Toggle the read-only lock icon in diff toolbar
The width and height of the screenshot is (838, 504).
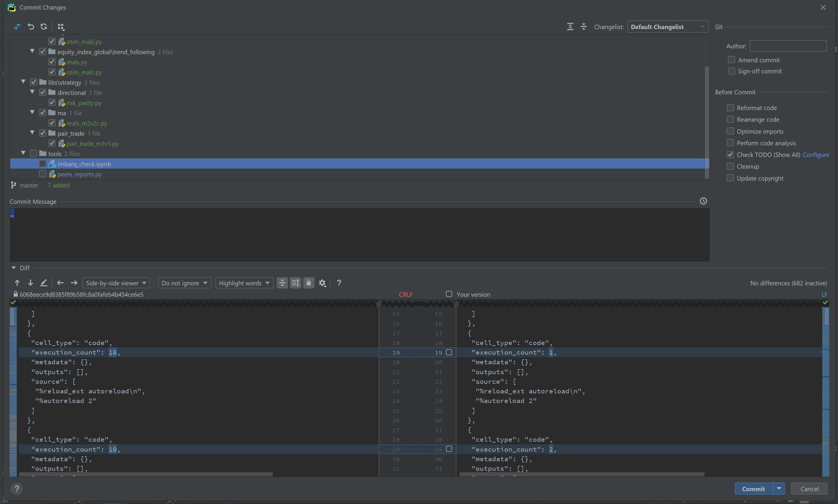[309, 283]
